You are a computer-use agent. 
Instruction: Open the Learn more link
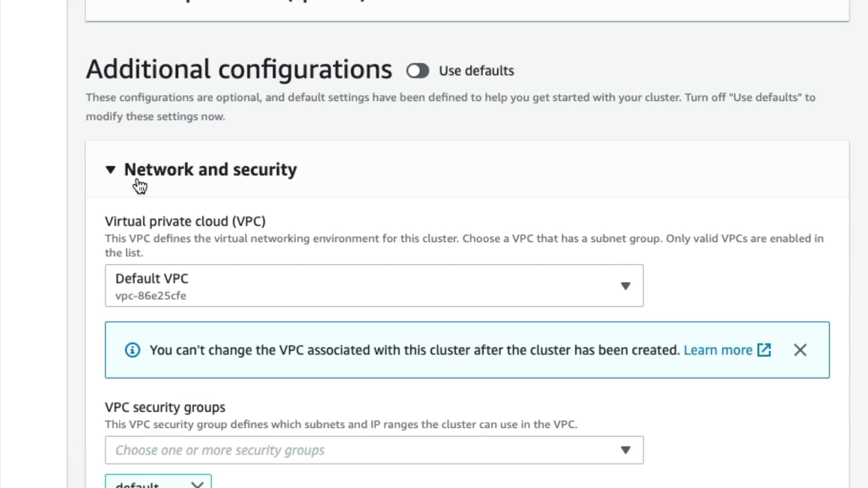point(717,350)
